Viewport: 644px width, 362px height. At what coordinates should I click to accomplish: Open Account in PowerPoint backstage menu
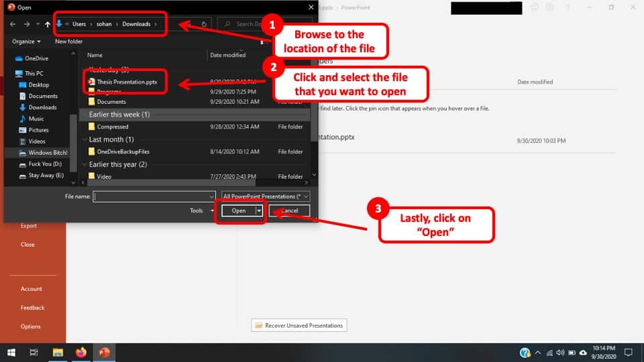[x=32, y=289]
